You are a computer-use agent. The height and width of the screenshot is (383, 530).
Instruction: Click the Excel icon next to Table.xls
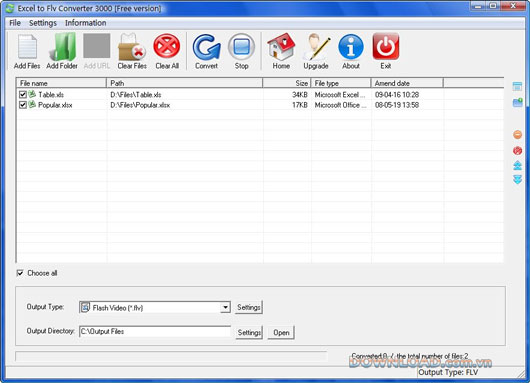32,94
